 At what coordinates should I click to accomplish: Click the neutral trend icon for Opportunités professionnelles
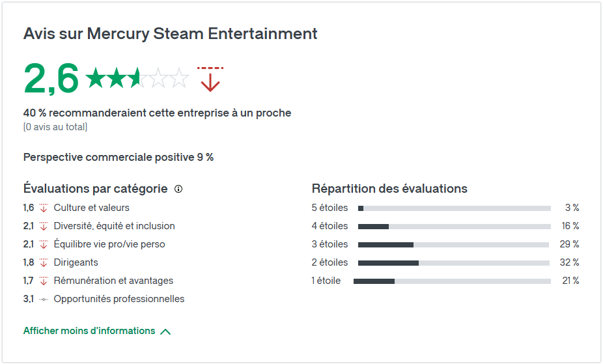click(x=44, y=299)
